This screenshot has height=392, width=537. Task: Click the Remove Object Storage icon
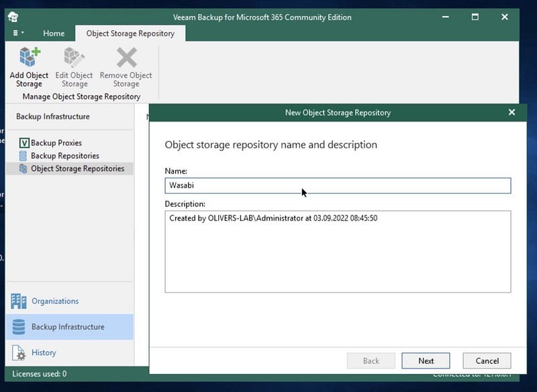[x=126, y=57]
